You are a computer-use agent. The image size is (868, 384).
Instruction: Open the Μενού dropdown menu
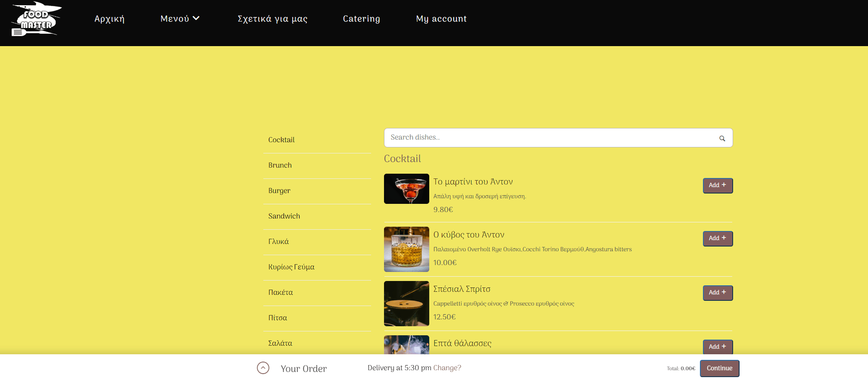(x=180, y=19)
